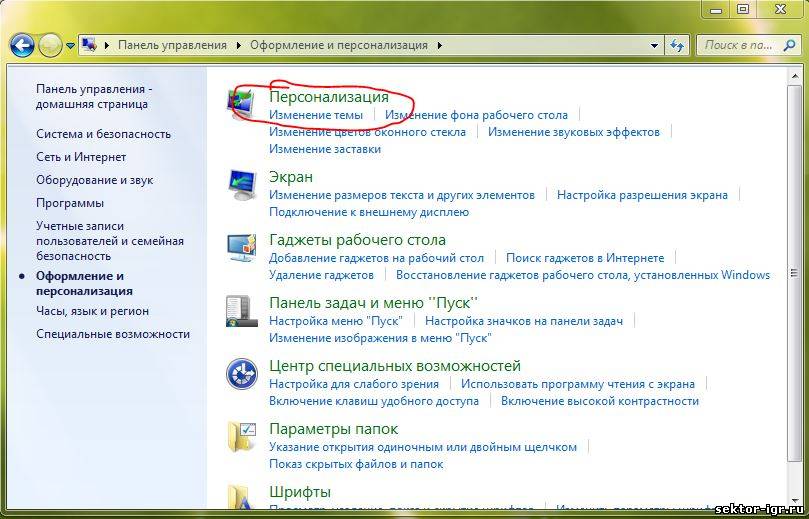The width and height of the screenshot is (809, 519).
Task: Click Удаление гаджетов link
Action: tap(321, 275)
